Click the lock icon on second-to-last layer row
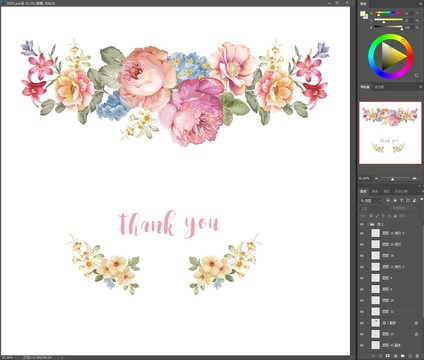424x360 pixels. 416,334
